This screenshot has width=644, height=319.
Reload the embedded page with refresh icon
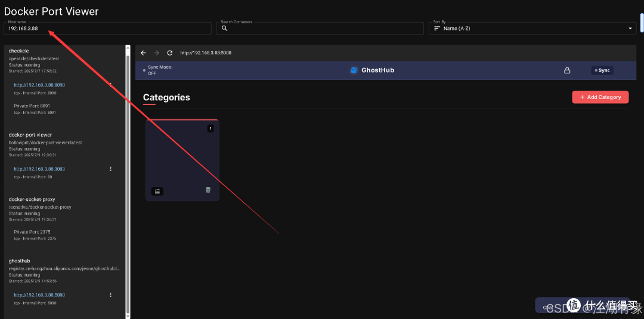coord(169,53)
